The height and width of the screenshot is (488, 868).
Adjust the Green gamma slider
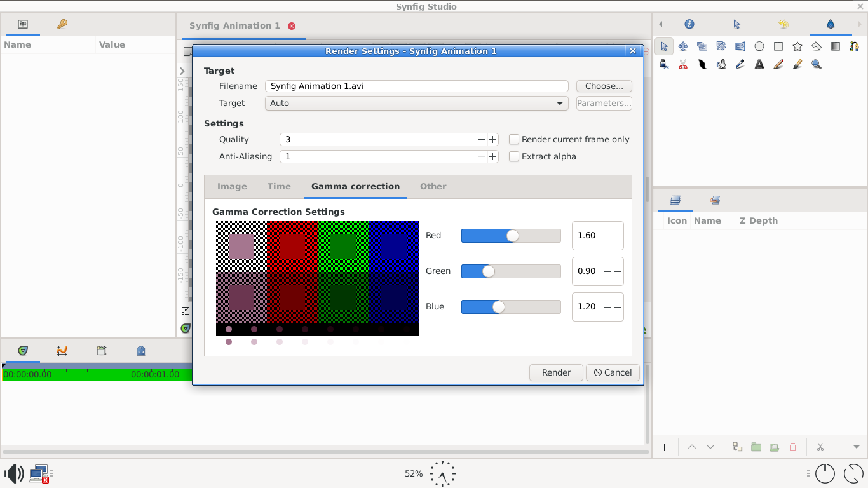511,271
